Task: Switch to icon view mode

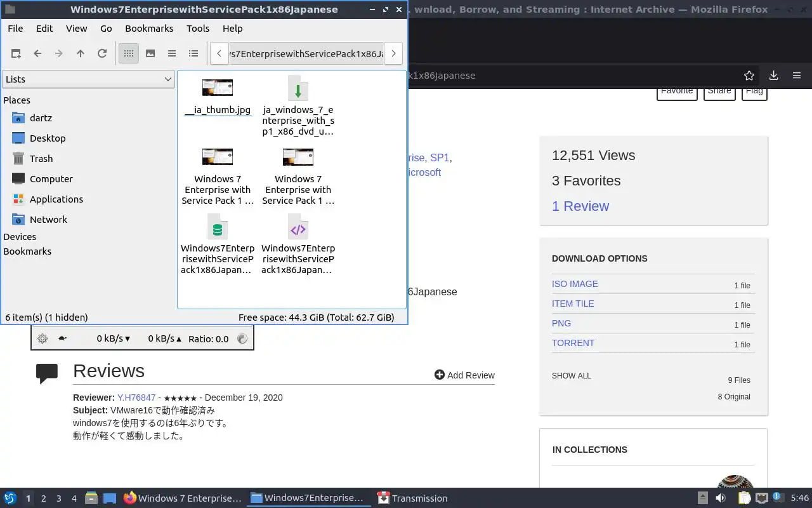Action: [129, 54]
